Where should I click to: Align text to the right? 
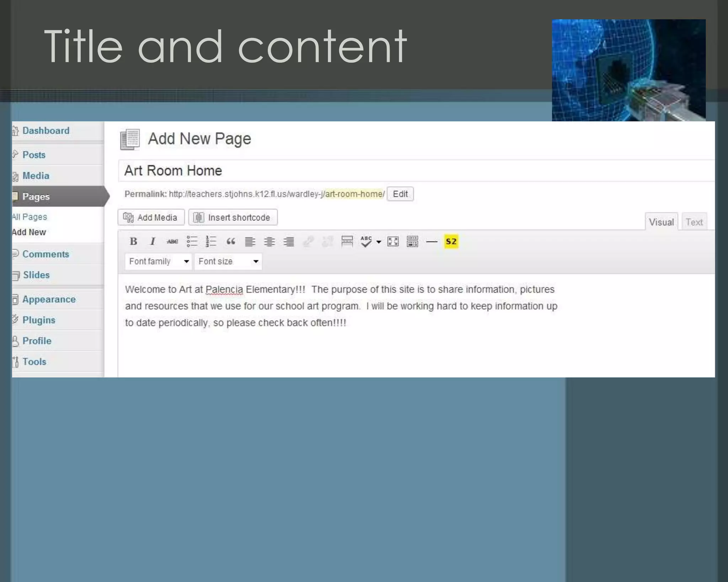pos(289,242)
